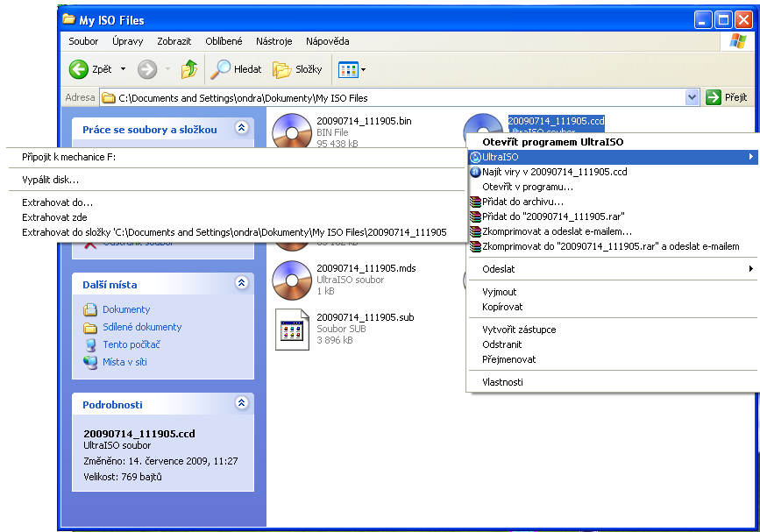Open the Dokumenty link
760x532 pixels.
pos(126,309)
